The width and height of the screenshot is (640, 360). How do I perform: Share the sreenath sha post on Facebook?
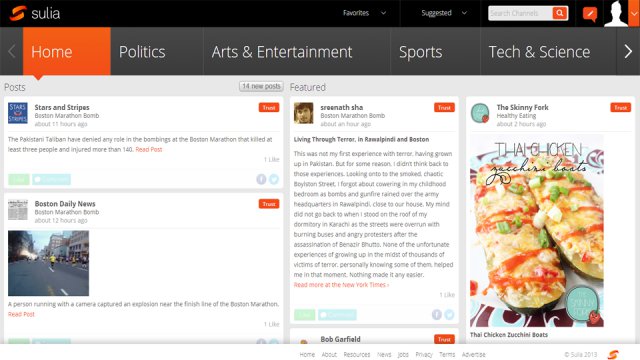click(437, 315)
